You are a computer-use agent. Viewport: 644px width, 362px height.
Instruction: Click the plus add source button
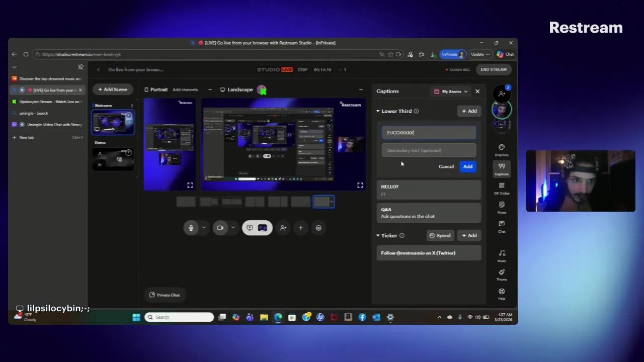[301, 228]
